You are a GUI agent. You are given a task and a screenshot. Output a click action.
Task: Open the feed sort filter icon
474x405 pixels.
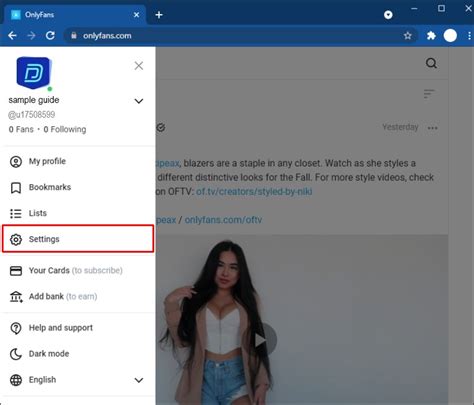tap(429, 94)
